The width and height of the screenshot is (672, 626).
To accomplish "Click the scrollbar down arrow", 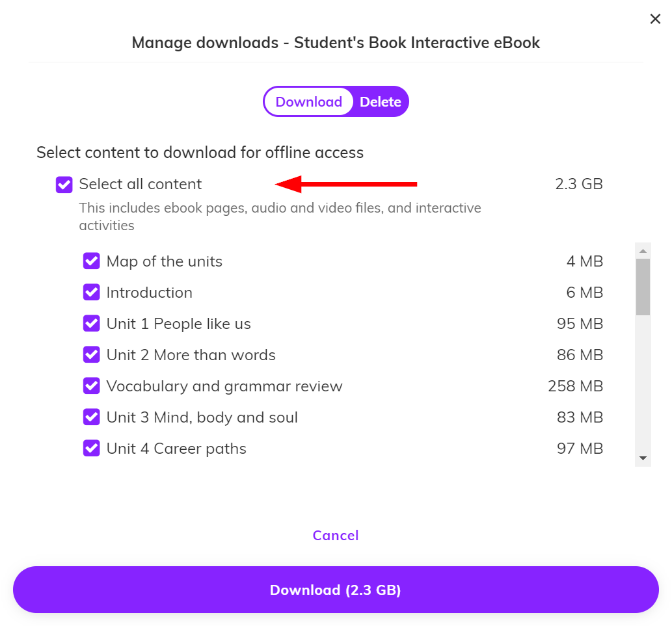I will 643,458.
